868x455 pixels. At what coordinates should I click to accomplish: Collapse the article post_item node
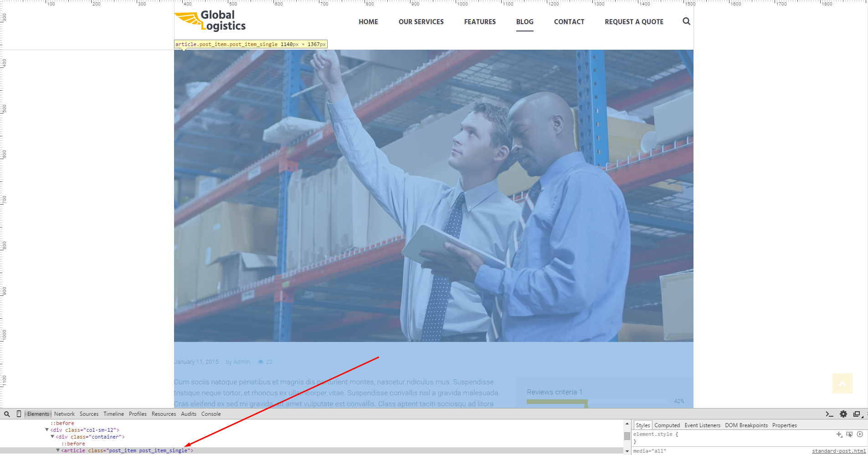click(x=58, y=450)
